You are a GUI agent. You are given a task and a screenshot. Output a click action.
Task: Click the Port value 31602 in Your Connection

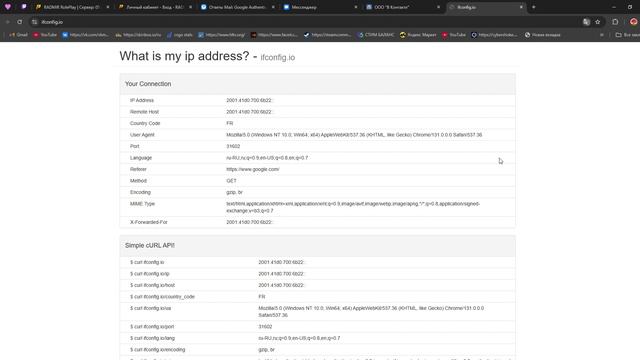(233, 146)
